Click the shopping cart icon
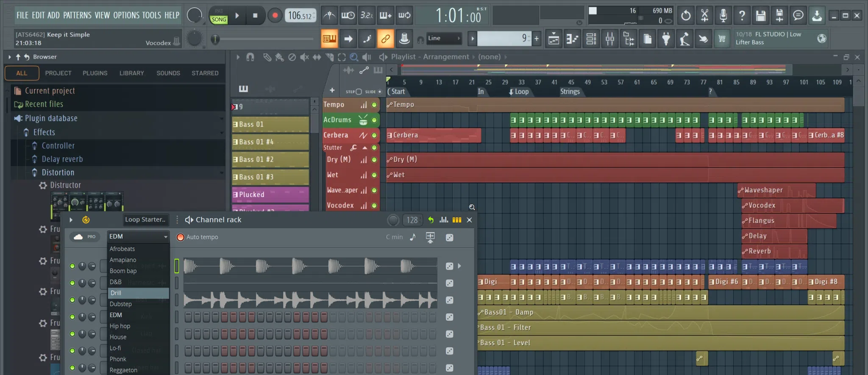This screenshot has height=375, width=868. [722, 39]
